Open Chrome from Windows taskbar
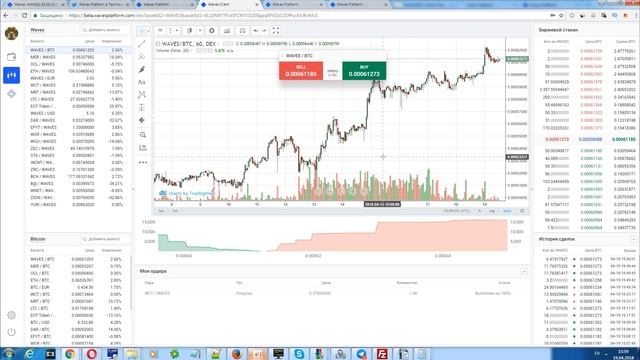The height and width of the screenshot is (360, 640). click(x=70, y=354)
